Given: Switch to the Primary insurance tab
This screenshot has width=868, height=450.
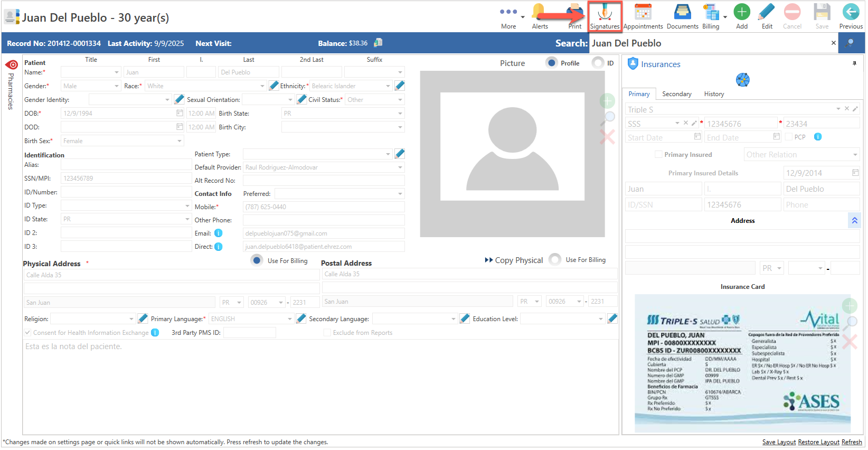Looking at the screenshot, I should tap(639, 94).
